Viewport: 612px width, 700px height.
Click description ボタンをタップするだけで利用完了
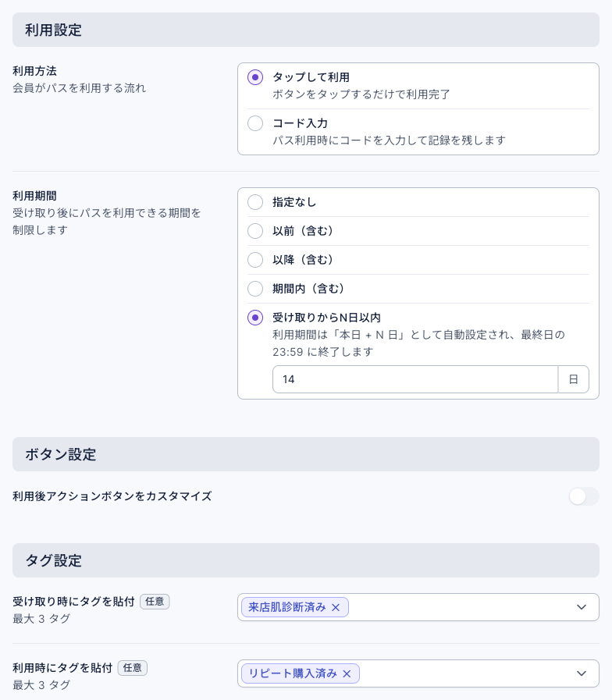pyautogui.click(x=361, y=94)
